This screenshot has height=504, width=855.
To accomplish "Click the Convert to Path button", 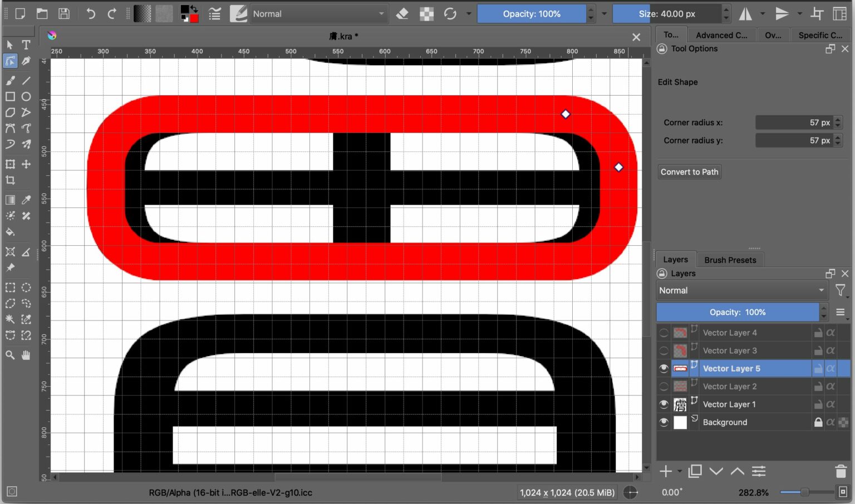I will tap(689, 172).
